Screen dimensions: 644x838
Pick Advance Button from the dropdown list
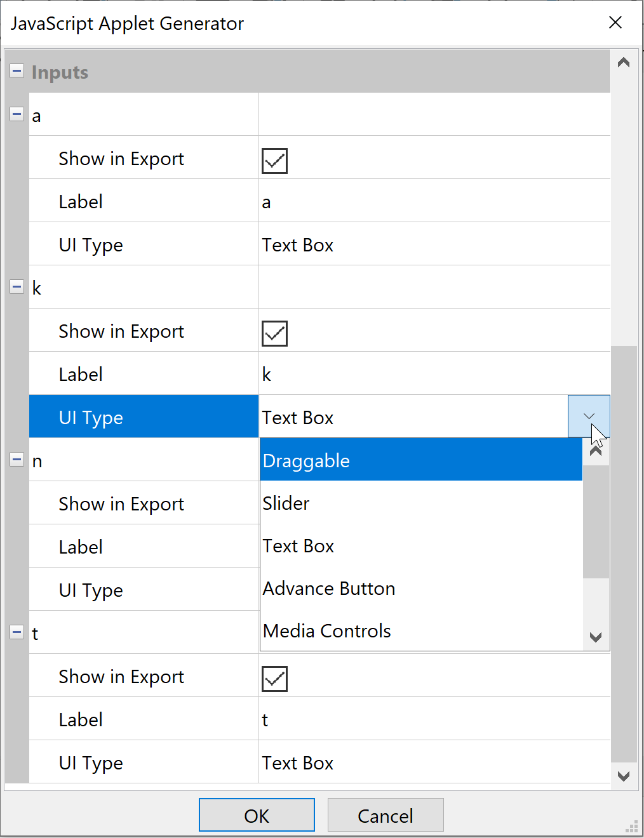420,589
